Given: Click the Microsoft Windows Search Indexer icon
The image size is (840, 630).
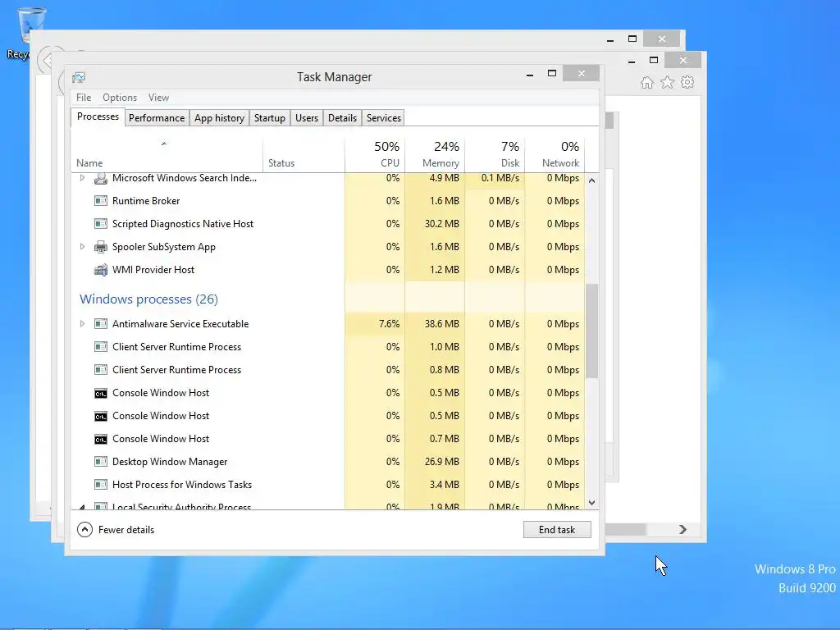Looking at the screenshot, I should click(x=101, y=178).
